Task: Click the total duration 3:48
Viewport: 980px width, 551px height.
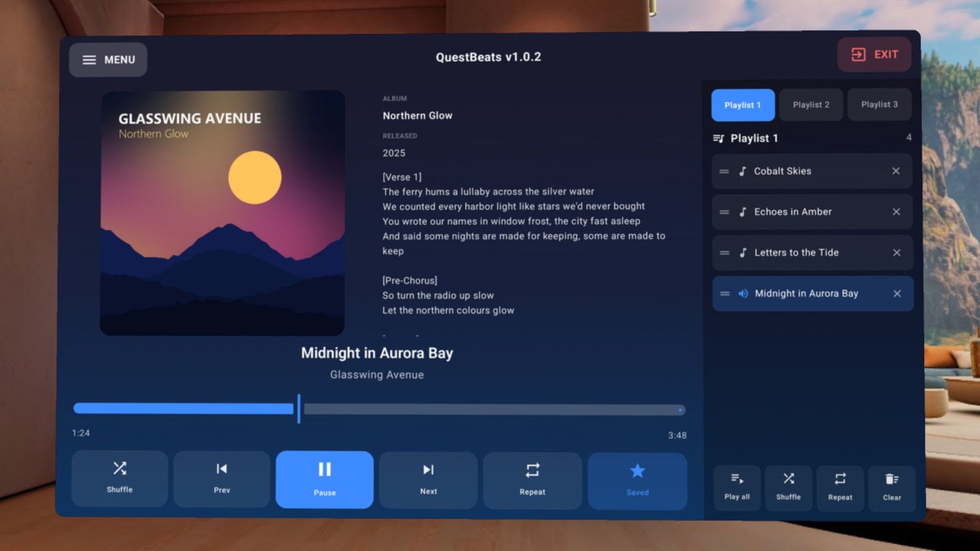Action: click(677, 435)
